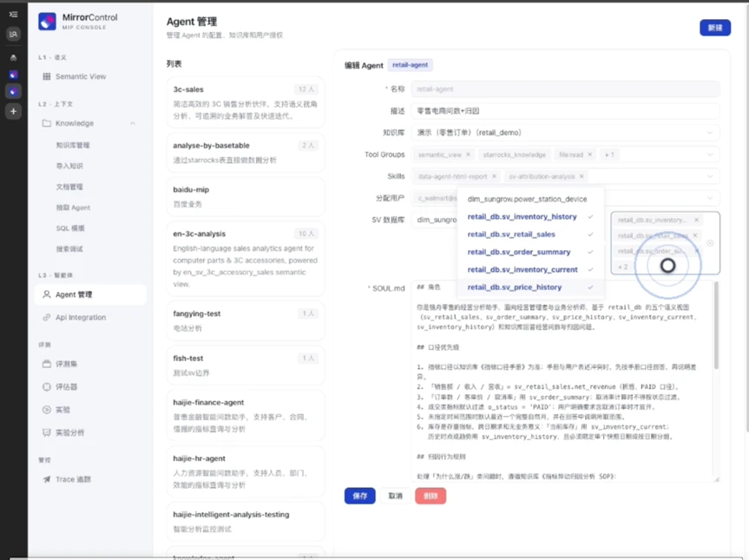
Task: Click the SOUL.md vertical scrollbar
Action: coord(716,326)
